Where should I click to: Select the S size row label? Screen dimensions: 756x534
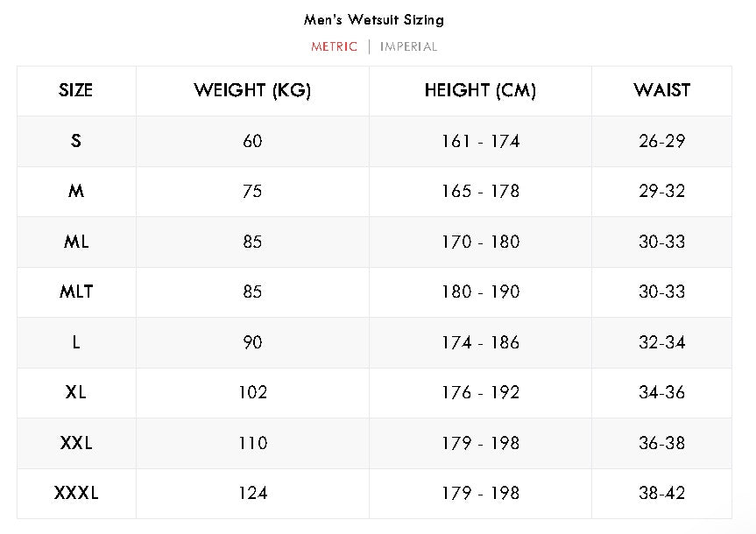point(76,141)
